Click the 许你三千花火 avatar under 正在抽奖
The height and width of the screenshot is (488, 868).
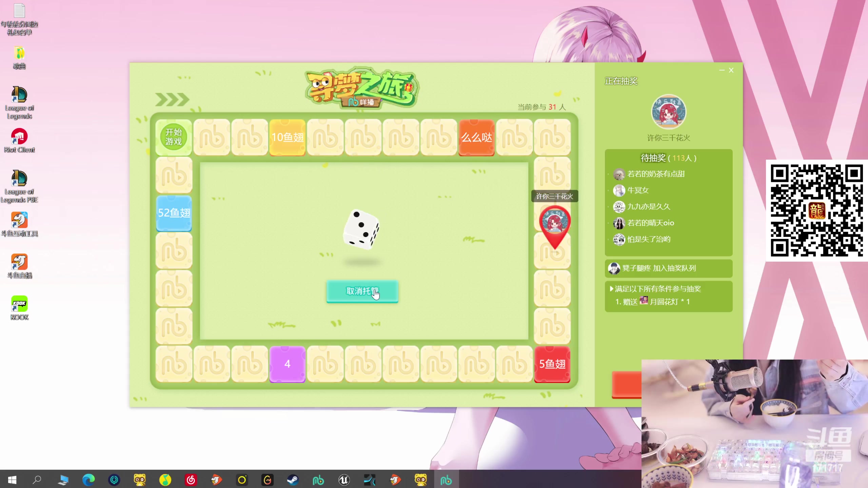(x=668, y=112)
